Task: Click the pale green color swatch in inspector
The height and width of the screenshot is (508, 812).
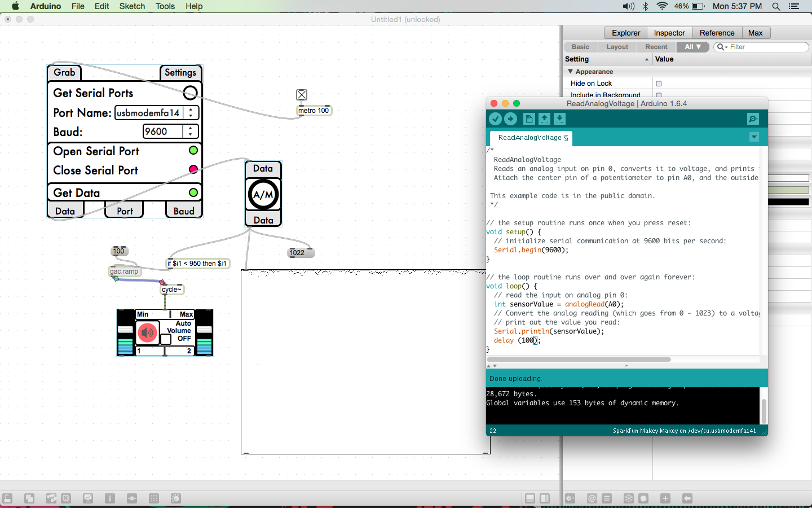Action: click(x=788, y=190)
